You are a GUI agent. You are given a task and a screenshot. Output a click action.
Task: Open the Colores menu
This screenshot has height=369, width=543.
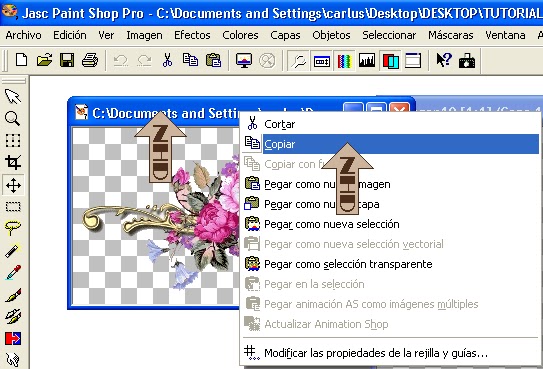240,35
